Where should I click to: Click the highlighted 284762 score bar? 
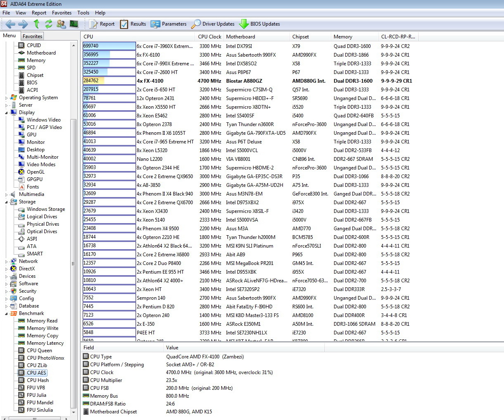109,81
